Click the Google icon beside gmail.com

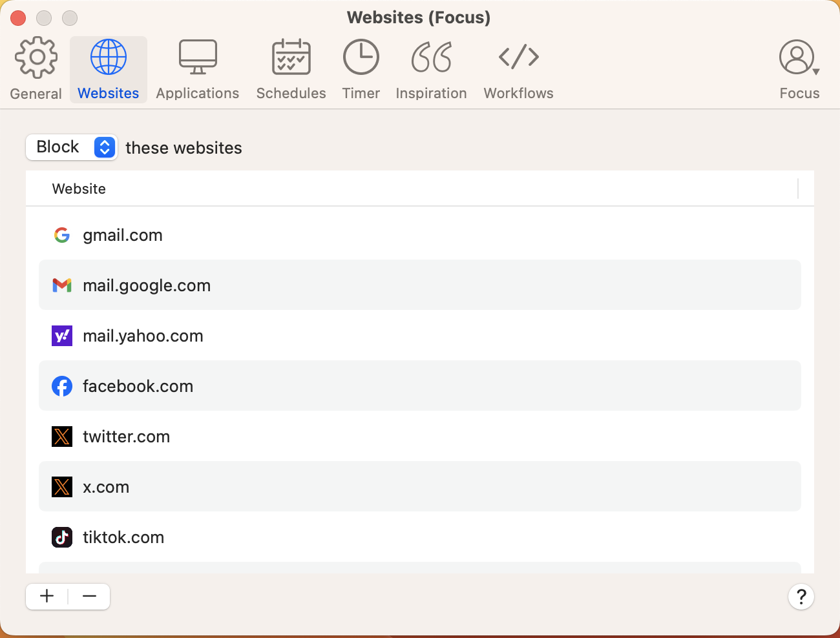click(62, 235)
